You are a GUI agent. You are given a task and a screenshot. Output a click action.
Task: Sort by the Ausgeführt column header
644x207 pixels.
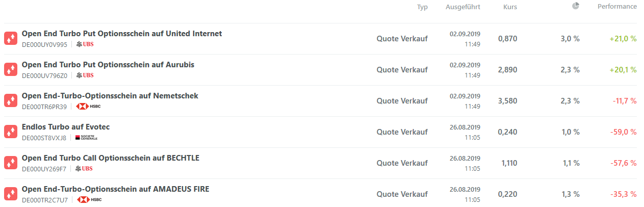463,7
